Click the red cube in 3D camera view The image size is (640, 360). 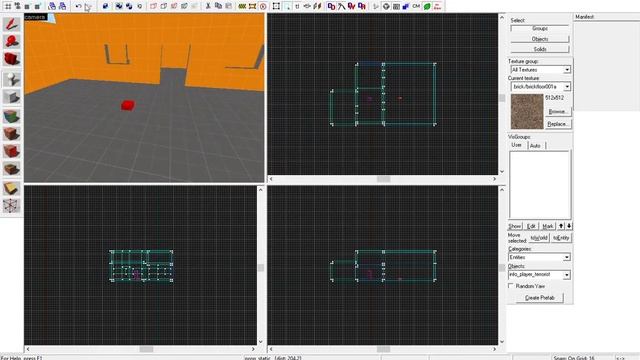[x=128, y=106]
